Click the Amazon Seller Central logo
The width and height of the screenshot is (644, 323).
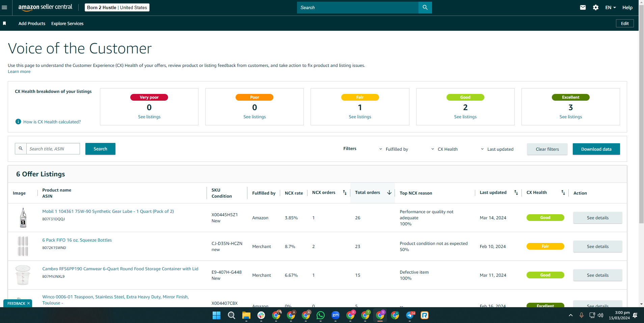point(45,7)
